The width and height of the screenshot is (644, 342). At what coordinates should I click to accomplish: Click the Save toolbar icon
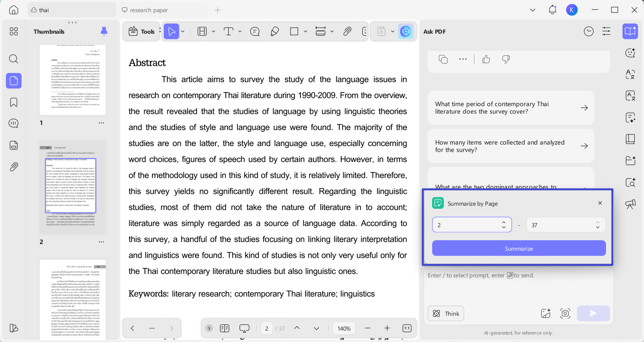(382, 31)
